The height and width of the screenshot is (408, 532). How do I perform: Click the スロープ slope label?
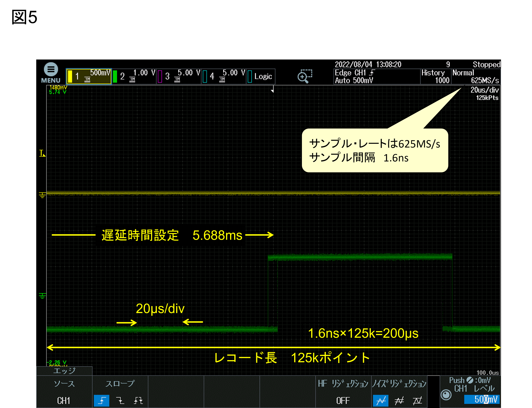coord(120,384)
